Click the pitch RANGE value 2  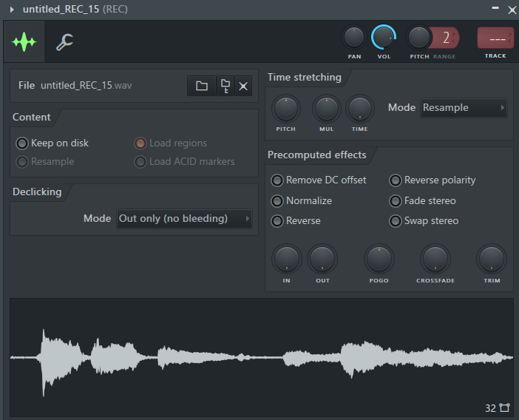tap(446, 38)
